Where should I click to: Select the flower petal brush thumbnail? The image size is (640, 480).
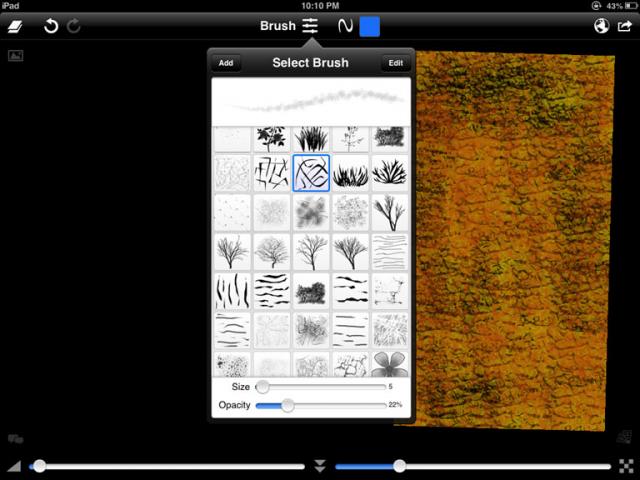pos(390,364)
